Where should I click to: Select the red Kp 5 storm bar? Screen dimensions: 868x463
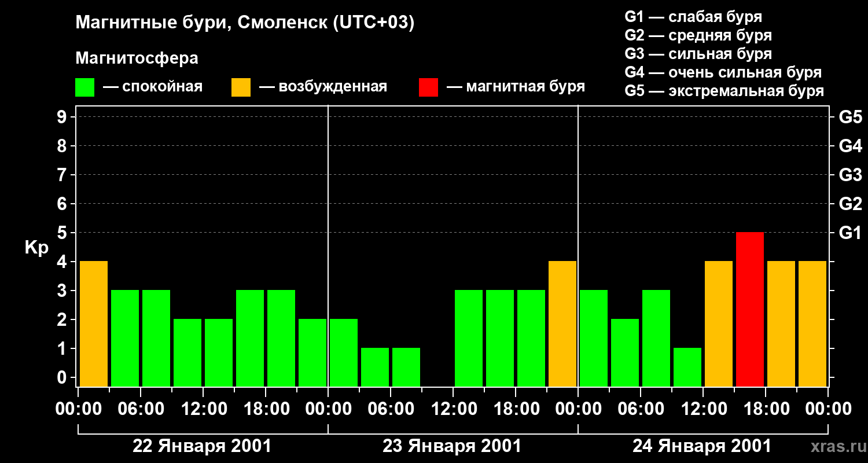750,310
